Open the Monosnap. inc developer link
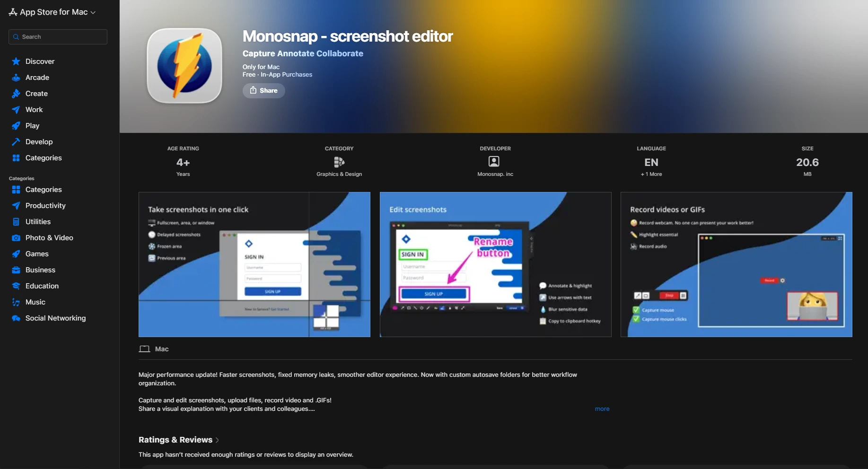Image resolution: width=868 pixels, height=469 pixels. coord(495,174)
